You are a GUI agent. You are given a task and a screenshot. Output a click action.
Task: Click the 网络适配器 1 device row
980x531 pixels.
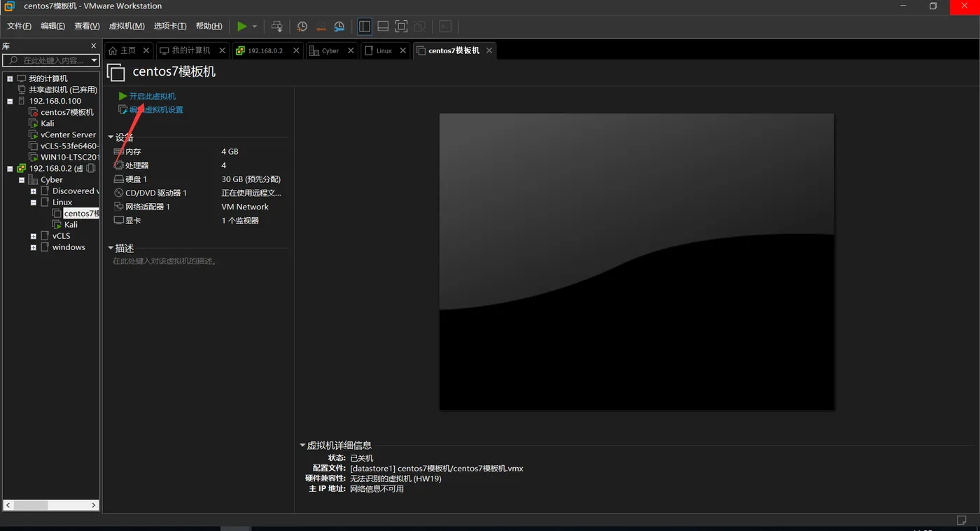coord(199,207)
